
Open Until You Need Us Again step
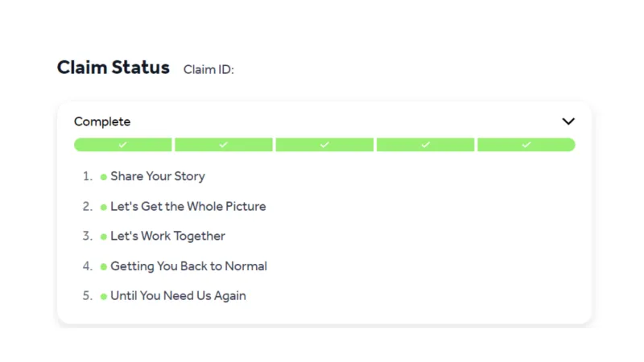[x=178, y=296]
